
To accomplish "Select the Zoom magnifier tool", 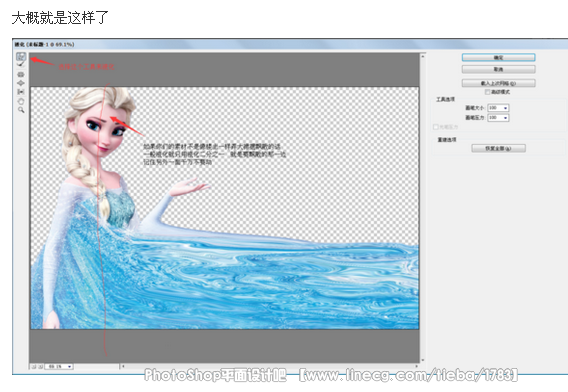I will coord(21,109).
